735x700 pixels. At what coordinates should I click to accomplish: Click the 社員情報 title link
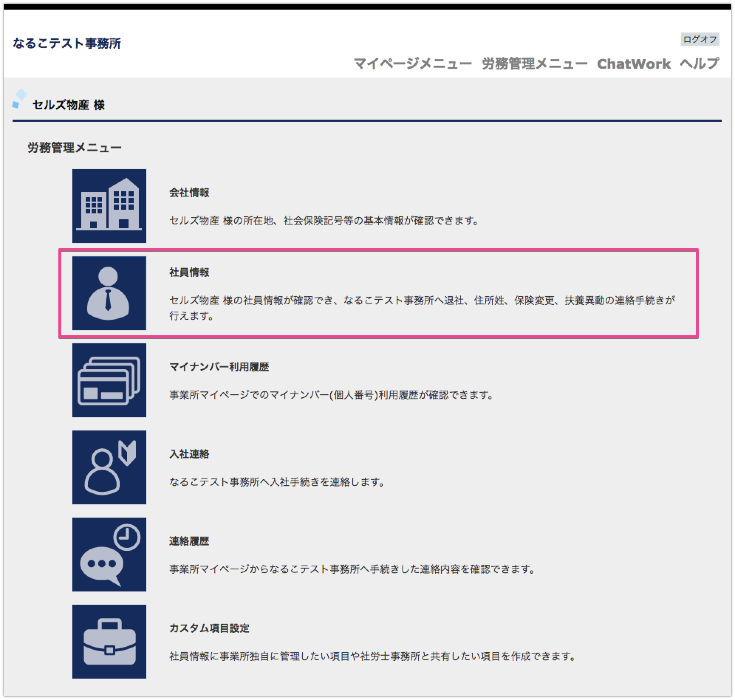point(189,272)
